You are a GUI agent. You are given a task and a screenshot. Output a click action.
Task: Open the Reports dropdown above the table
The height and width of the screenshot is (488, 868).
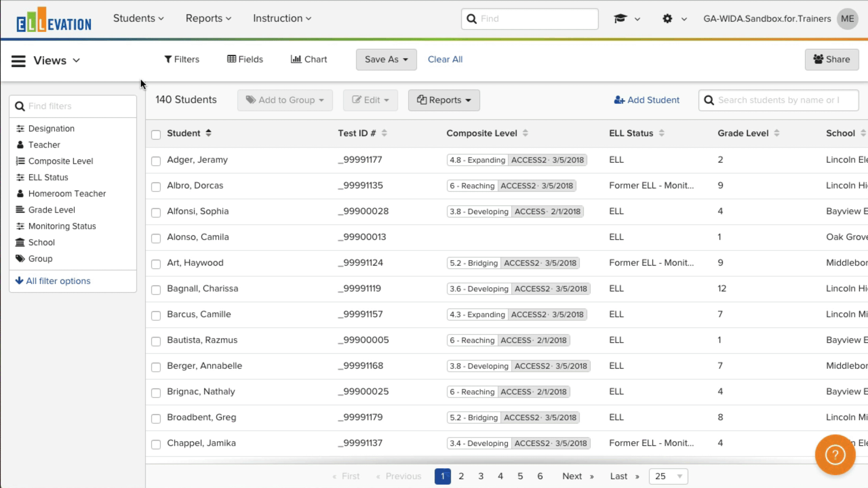coord(444,100)
